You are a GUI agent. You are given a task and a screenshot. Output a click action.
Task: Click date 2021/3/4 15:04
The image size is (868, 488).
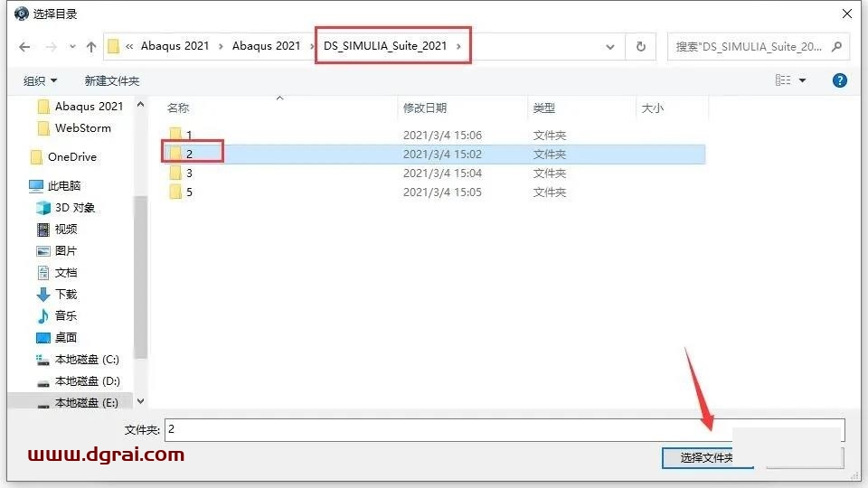[x=442, y=174]
